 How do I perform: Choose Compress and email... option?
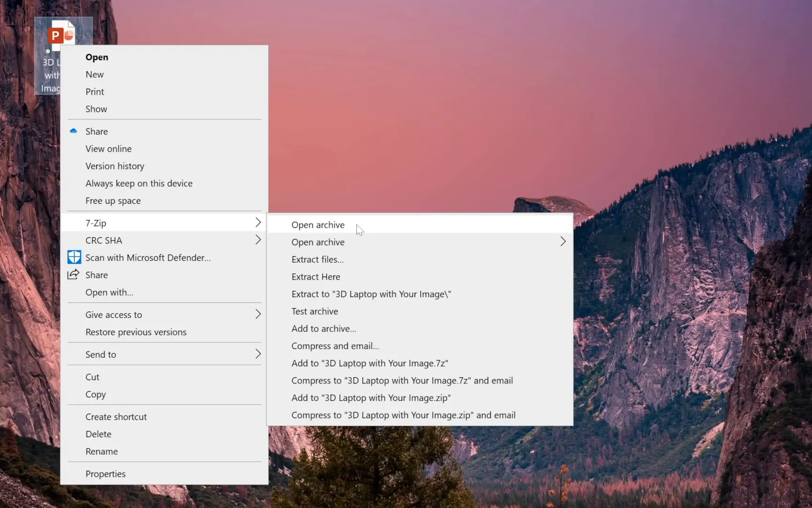(420, 346)
